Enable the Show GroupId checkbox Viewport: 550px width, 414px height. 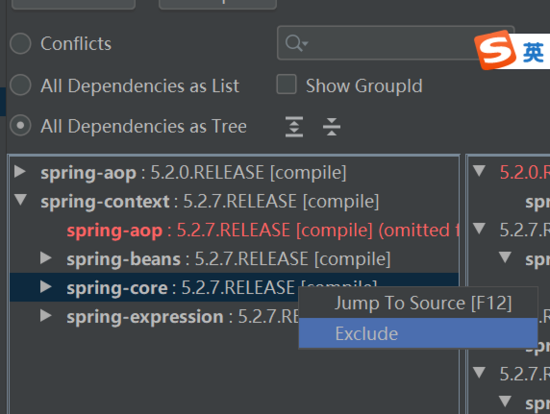pyautogui.click(x=287, y=84)
